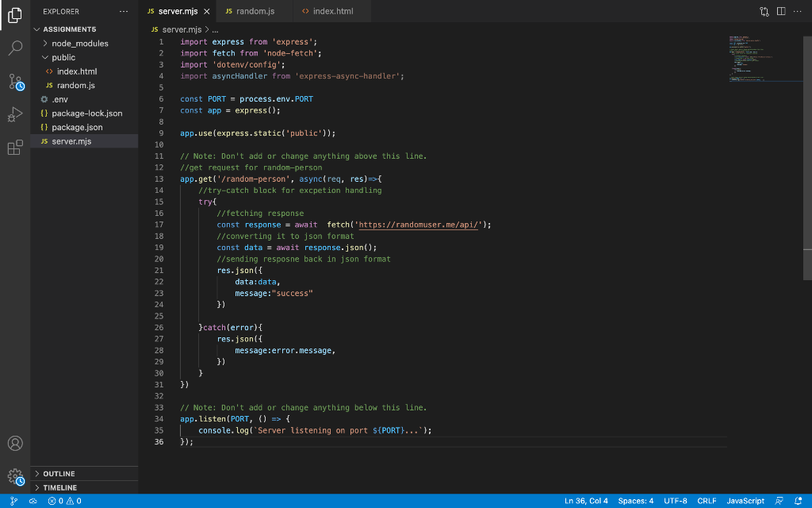
Task: Click line number 13 in gutter
Action: coord(159,179)
